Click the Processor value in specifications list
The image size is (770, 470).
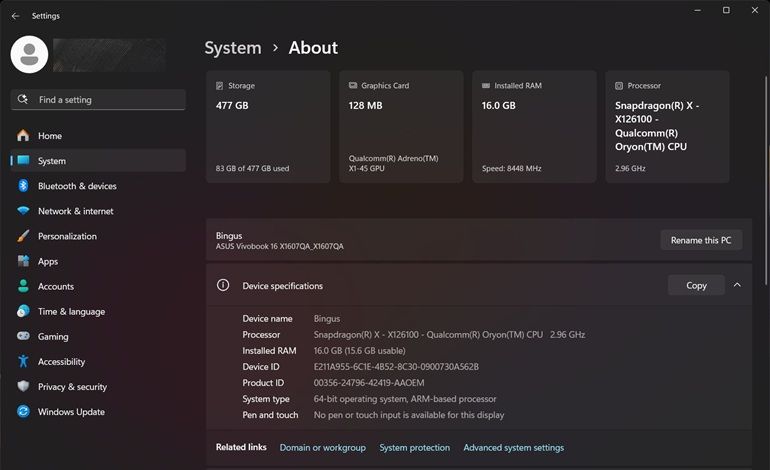pos(449,334)
